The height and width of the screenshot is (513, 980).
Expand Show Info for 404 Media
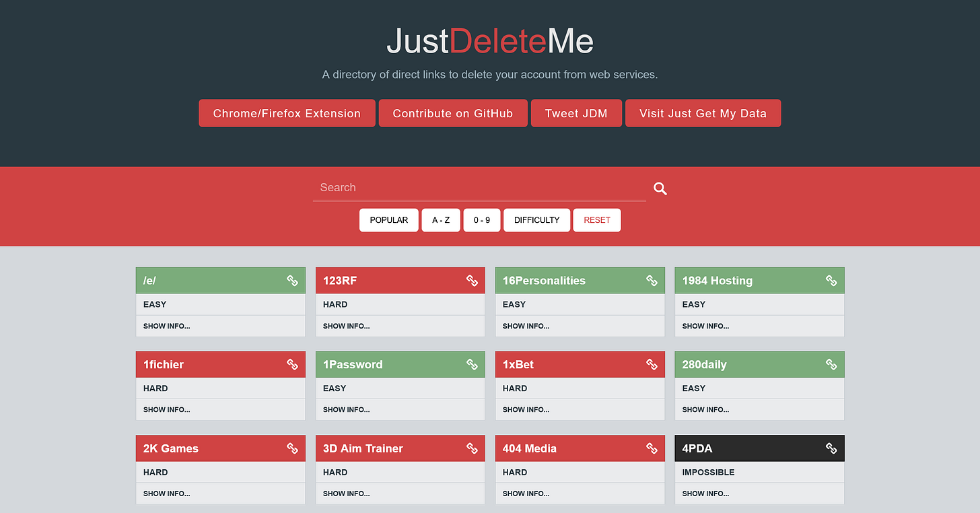(x=526, y=493)
